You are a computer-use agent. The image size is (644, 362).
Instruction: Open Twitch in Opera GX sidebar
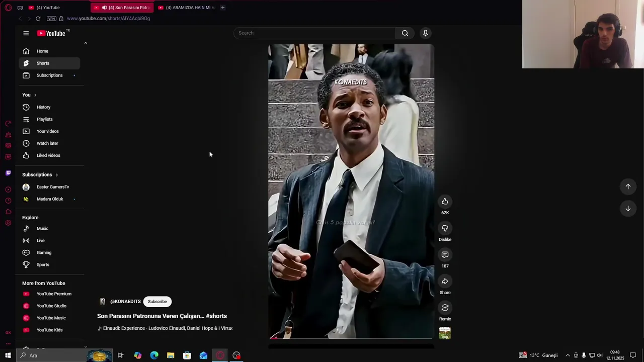[x=8, y=173]
